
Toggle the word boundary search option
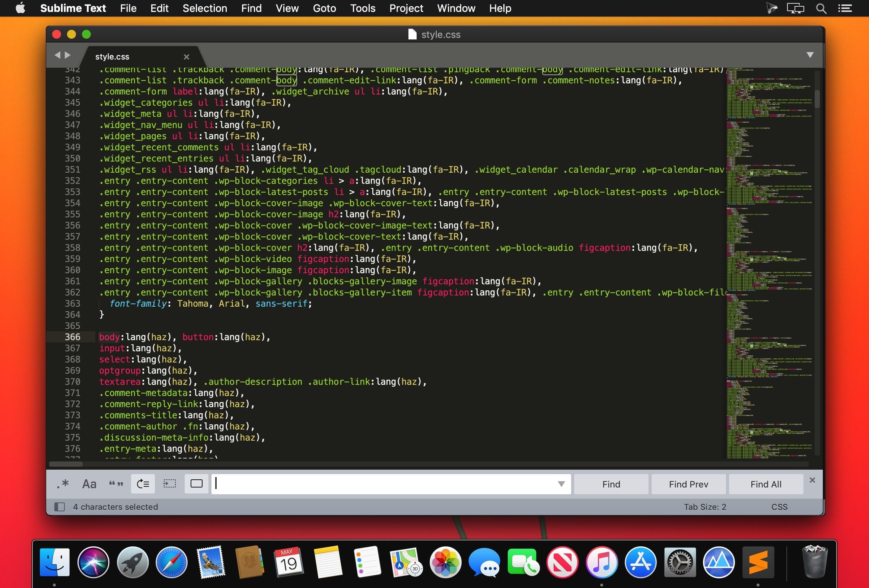[115, 484]
